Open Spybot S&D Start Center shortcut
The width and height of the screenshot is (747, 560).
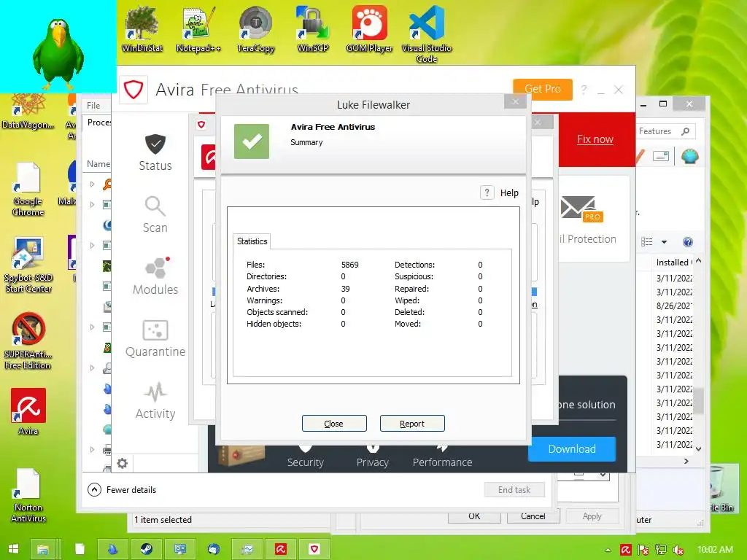tap(28, 265)
